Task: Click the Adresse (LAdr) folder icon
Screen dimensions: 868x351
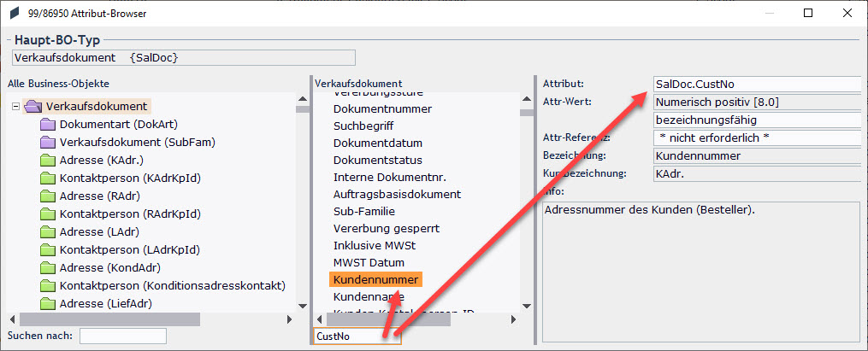Action: 49,231
